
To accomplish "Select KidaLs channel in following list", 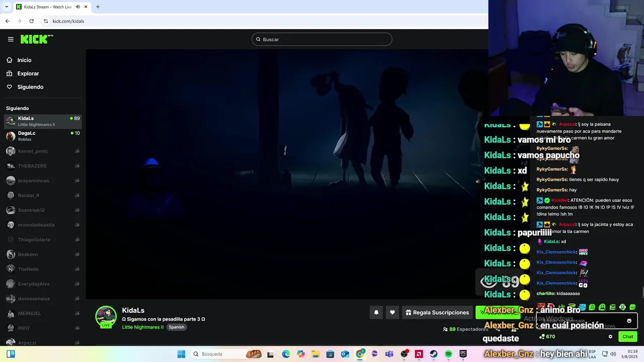I will pos(43,121).
